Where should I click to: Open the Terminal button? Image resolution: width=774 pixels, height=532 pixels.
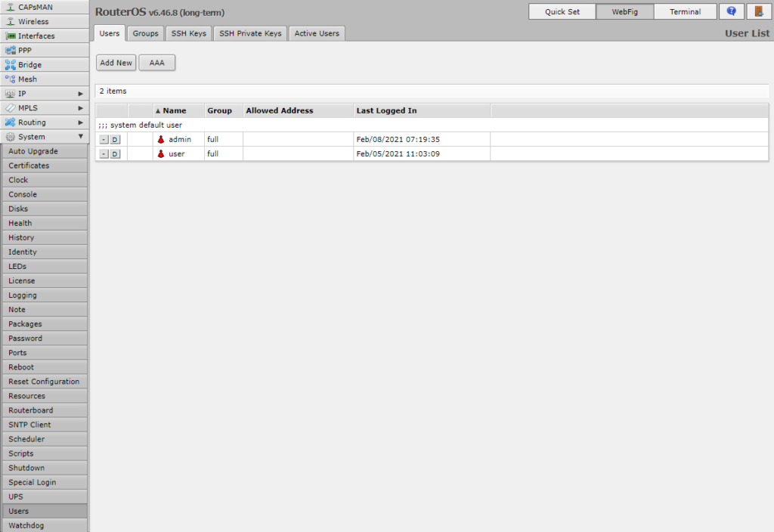(x=685, y=11)
